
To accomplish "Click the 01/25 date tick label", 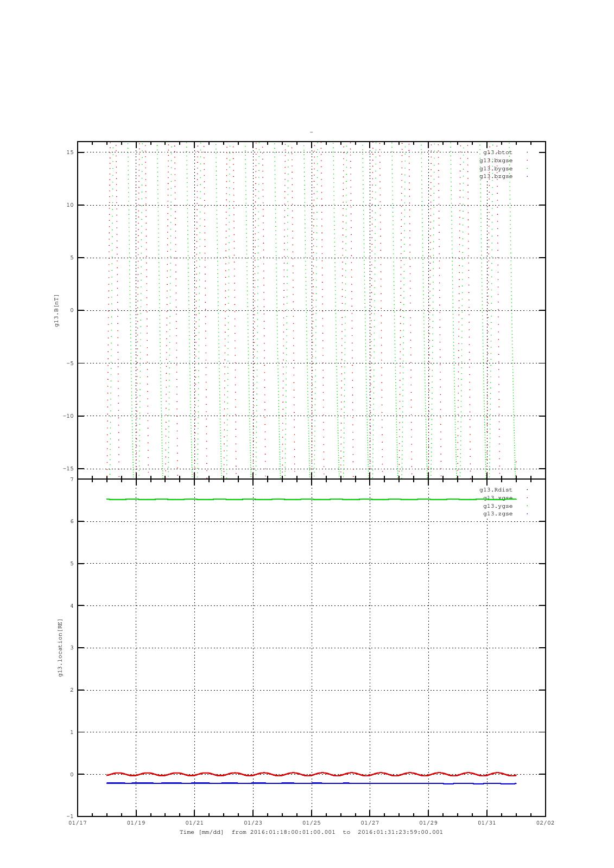I will click(x=311, y=823).
